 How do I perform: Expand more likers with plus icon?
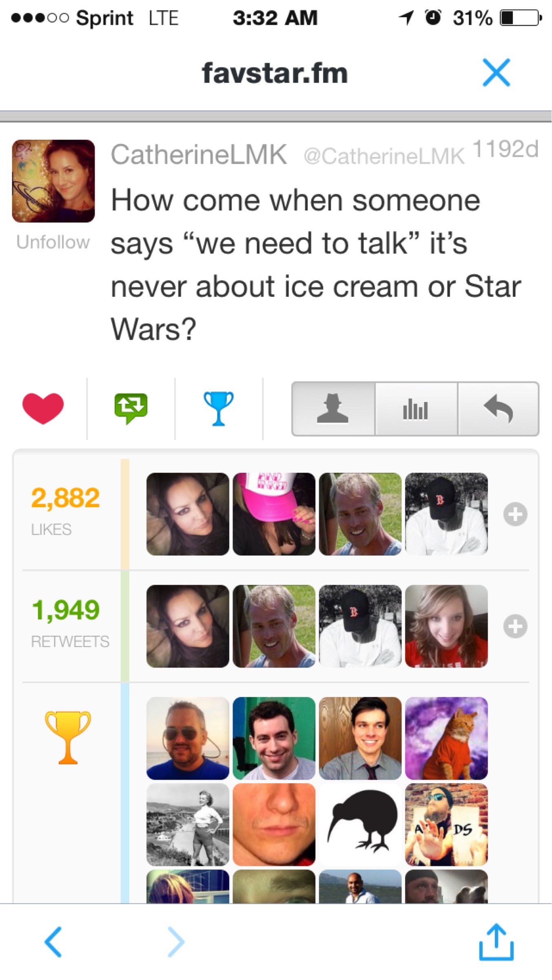tap(515, 514)
